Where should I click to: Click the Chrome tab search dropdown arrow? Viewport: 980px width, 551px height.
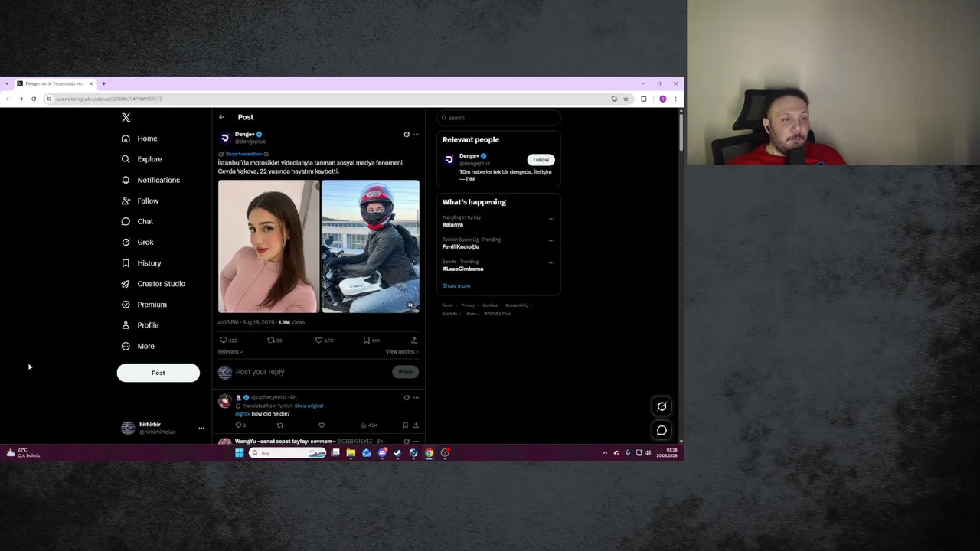pyautogui.click(x=7, y=83)
